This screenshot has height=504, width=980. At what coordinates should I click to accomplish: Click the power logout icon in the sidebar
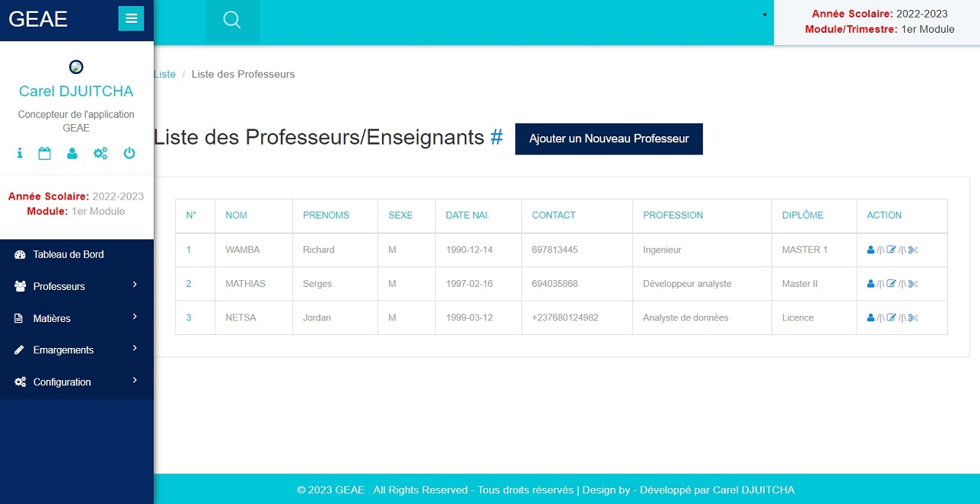(x=129, y=153)
